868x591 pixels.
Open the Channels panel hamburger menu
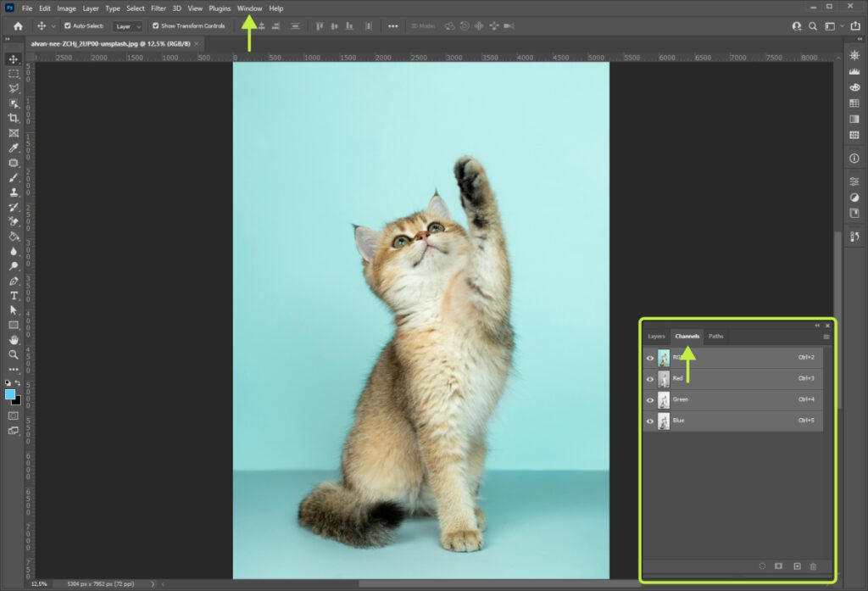826,337
